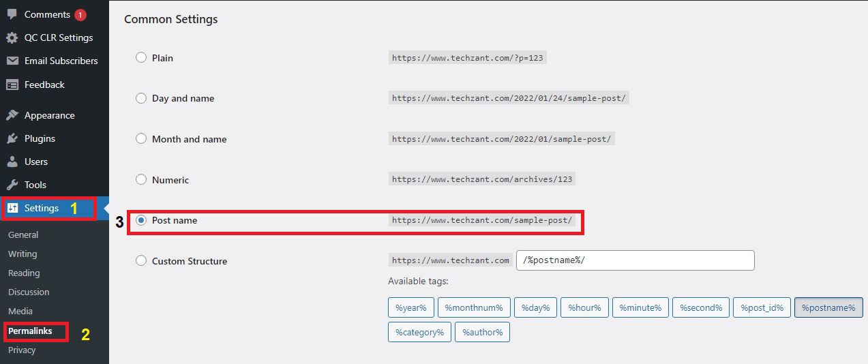Screen dimensions: 868x364
Task: Go to Media settings submenu
Action: tap(20, 311)
